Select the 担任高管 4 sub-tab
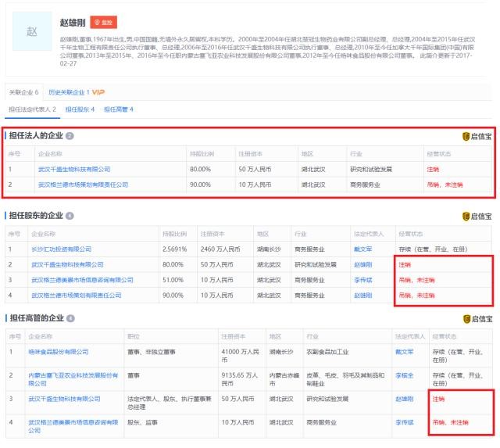Viewport: 500px width, 448px height. [119, 109]
